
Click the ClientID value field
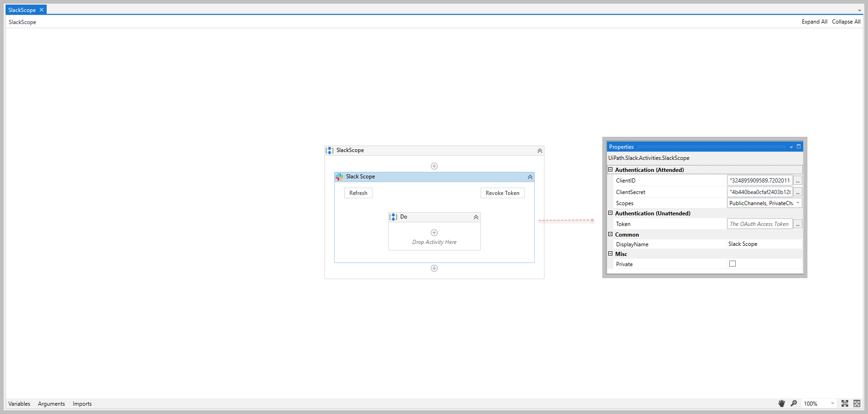tap(760, 181)
